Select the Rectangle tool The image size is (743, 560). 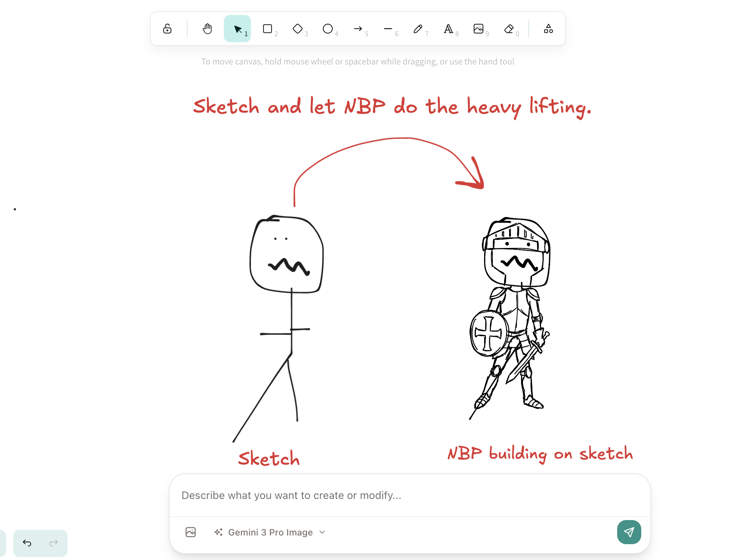268,29
